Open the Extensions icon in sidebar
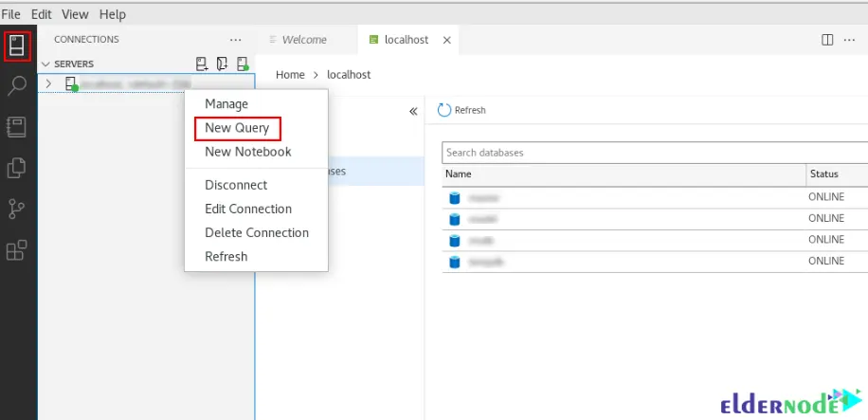 pos(17,250)
